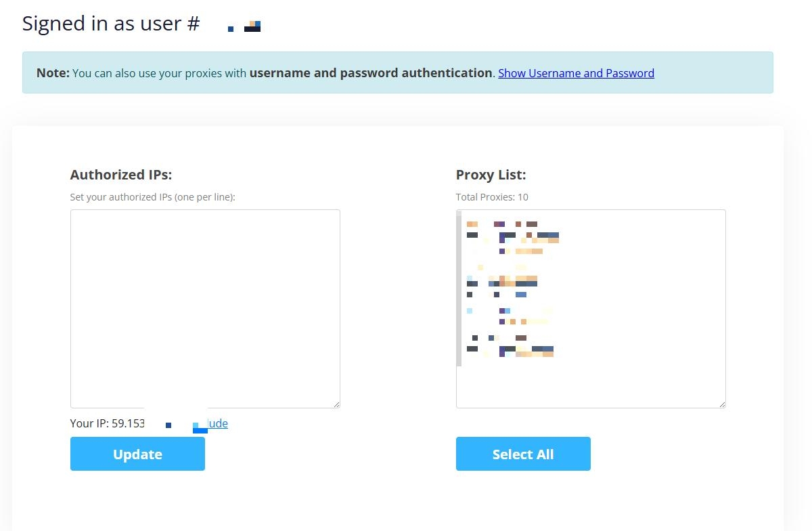Grab the Proxy List textarea resize handle

point(721,404)
